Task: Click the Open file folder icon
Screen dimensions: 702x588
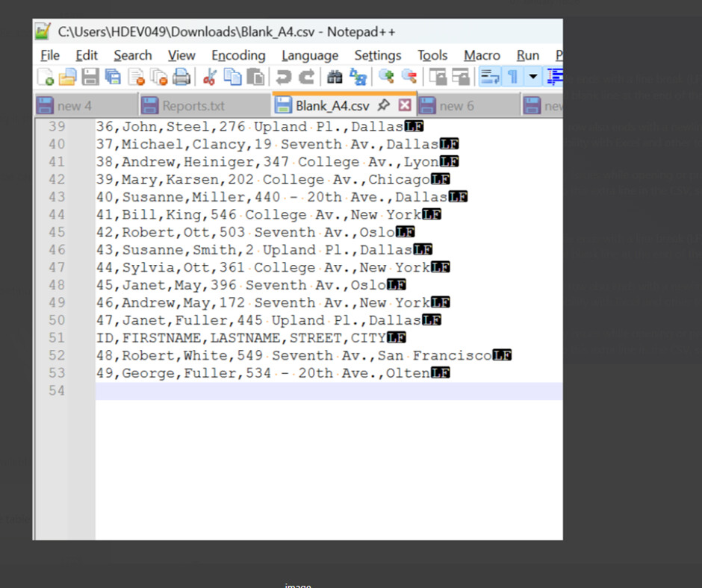Action: [x=68, y=77]
